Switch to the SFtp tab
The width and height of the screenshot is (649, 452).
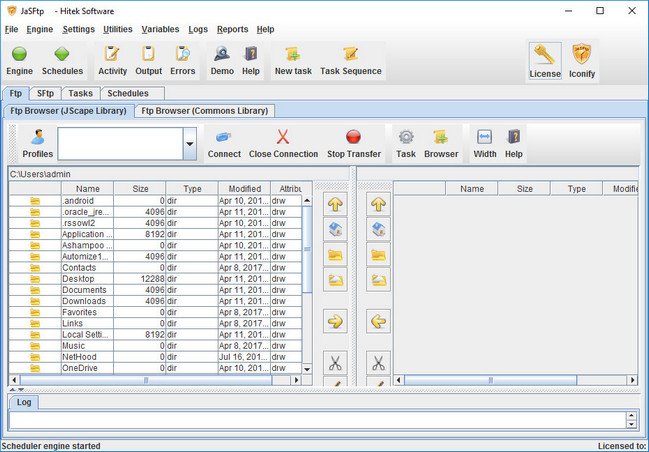coord(46,93)
